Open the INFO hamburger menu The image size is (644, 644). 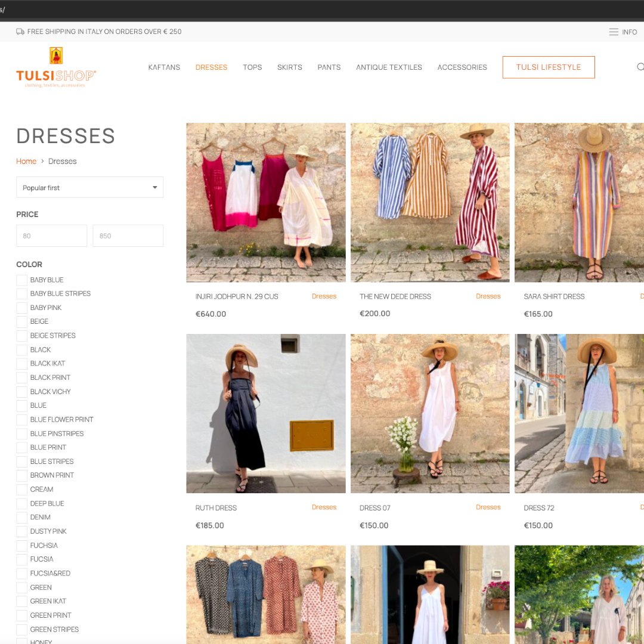tap(623, 32)
